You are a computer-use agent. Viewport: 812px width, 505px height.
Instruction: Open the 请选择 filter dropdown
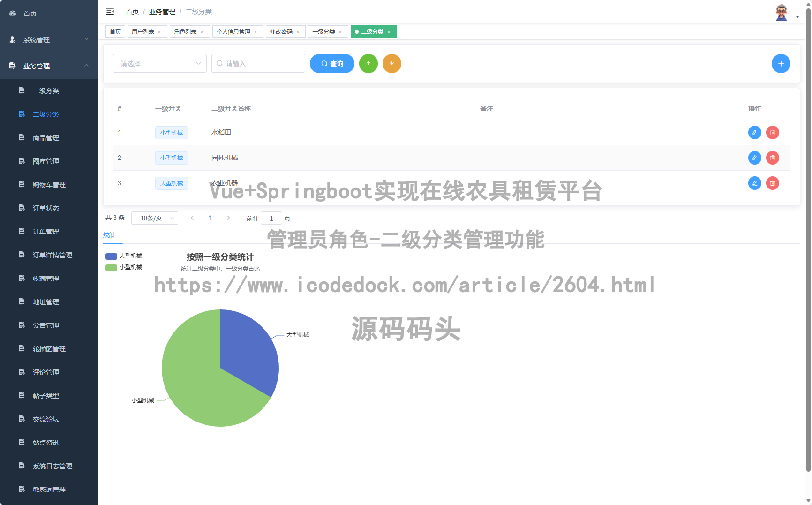point(159,63)
